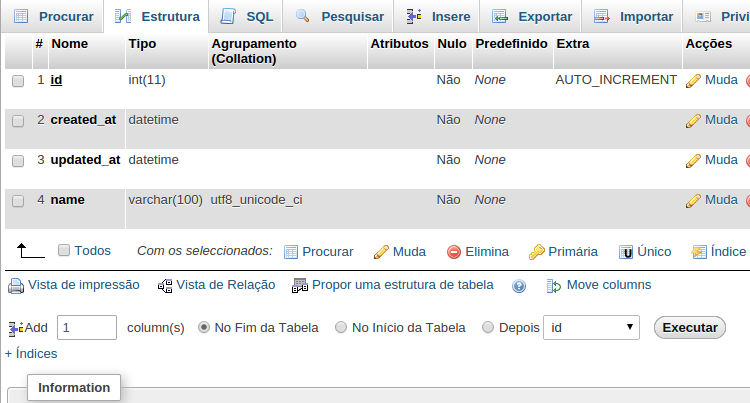Select the No Início da Tabela radio
The image size is (750, 403).
341,327
